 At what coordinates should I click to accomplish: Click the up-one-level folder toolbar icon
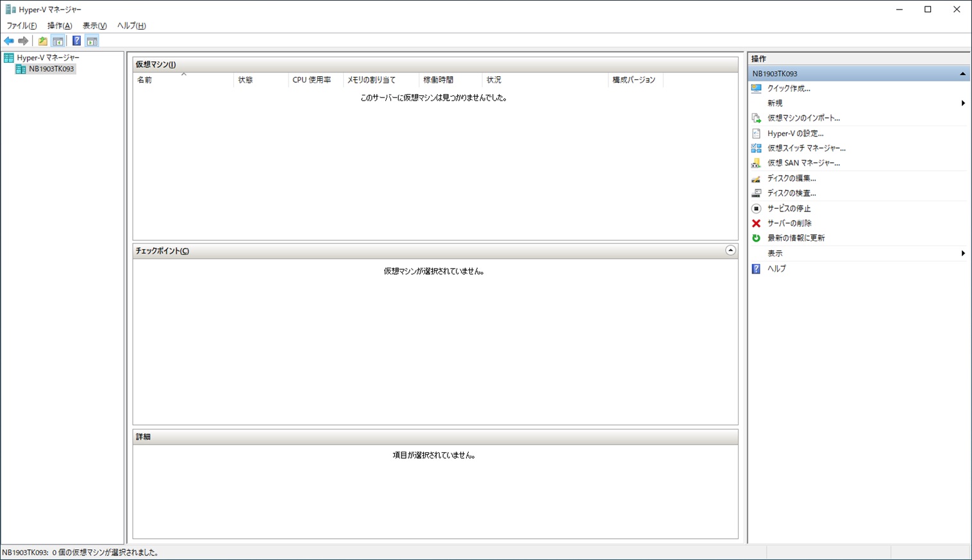point(42,41)
